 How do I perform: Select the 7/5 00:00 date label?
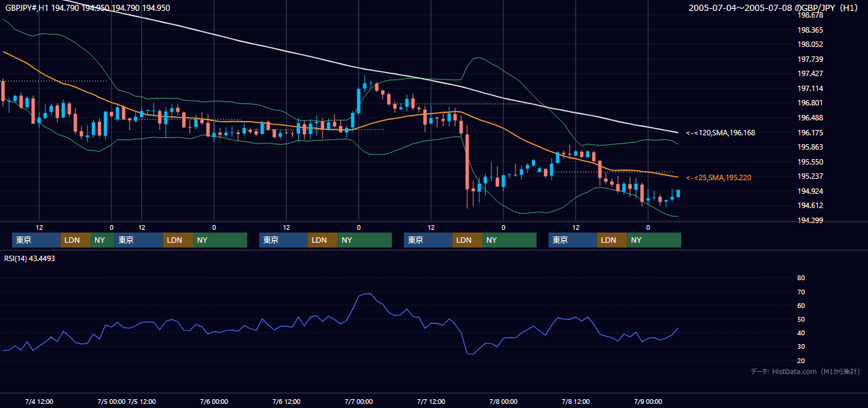tap(111, 401)
